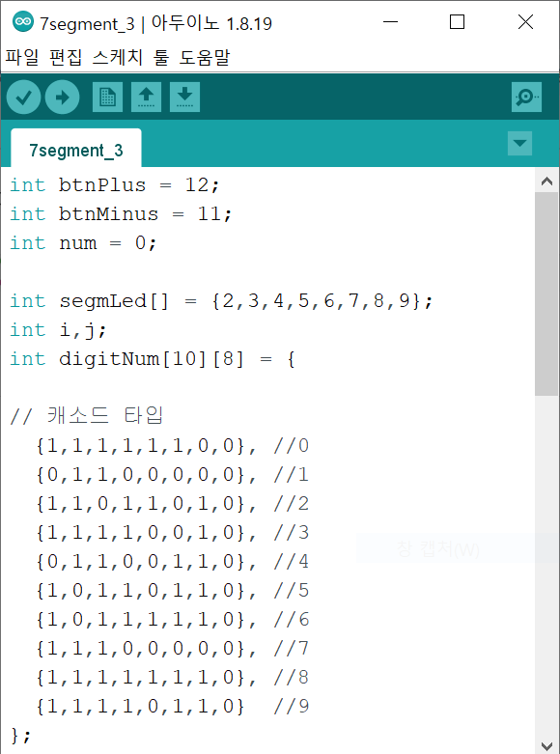The width and height of the screenshot is (560, 754).
Task: Click the line 'int i,j;'
Action: pos(58,330)
